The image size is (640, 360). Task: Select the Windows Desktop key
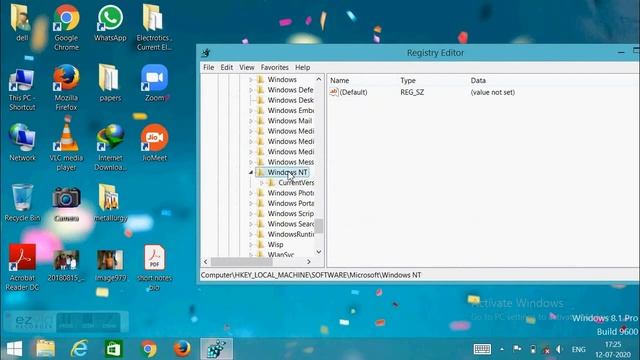click(x=290, y=100)
